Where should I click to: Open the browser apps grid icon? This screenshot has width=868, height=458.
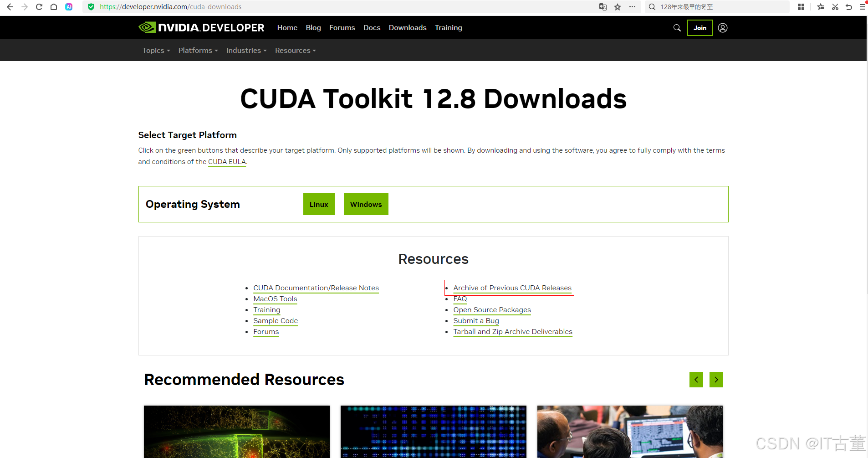coord(801,7)
